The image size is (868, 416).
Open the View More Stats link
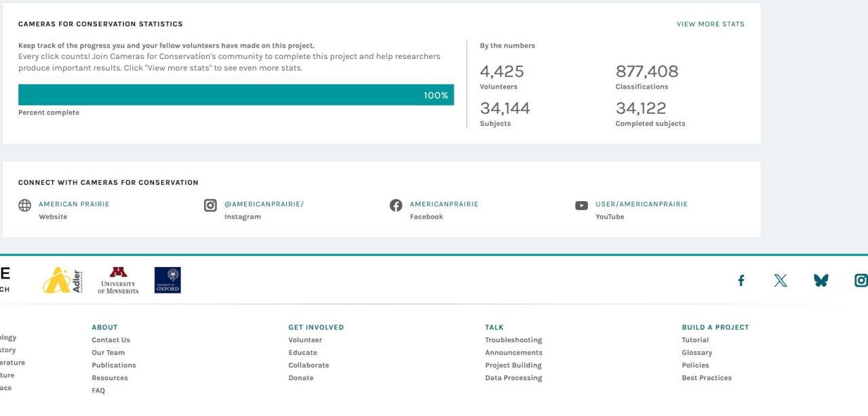tap(710, 24)
